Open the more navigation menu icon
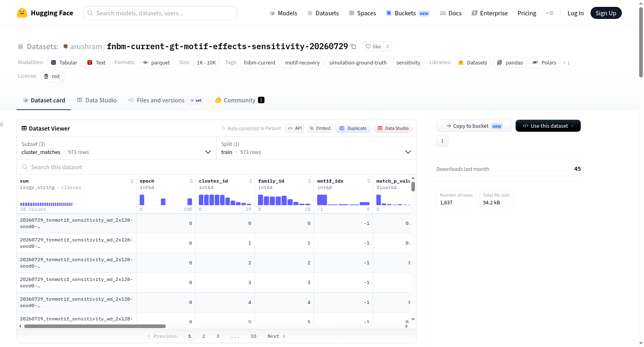The width and height of the screenshot is (644, 347). click(549, 13)
